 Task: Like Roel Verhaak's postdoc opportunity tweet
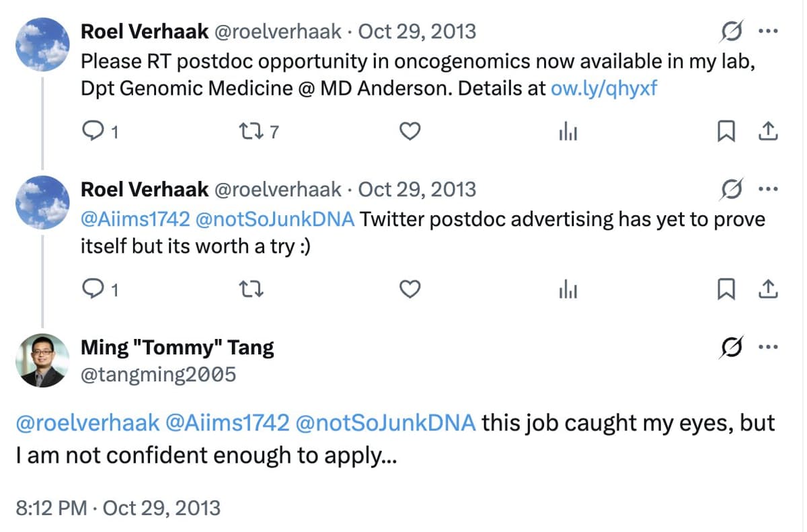pyautogui.click(x=410, y=132)
